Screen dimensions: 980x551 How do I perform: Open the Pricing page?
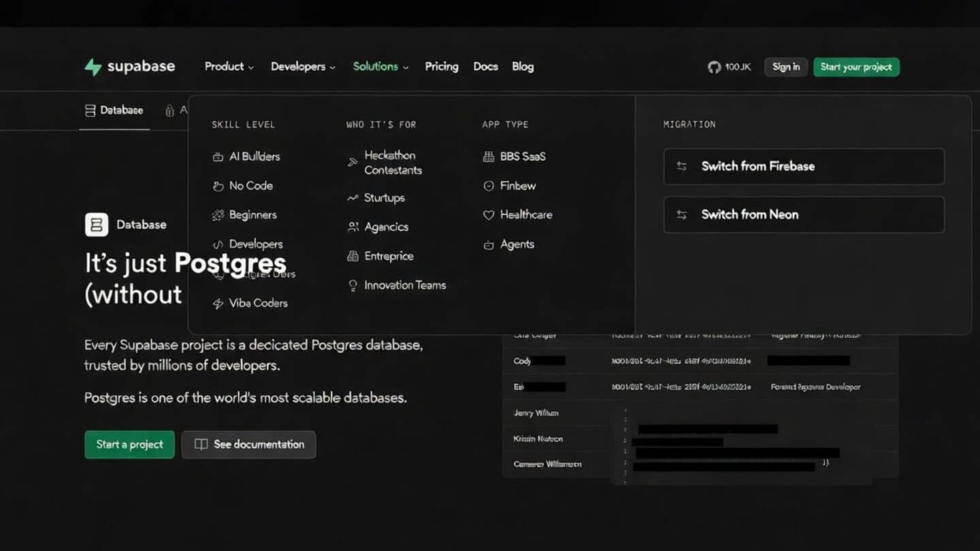point(442,67)
